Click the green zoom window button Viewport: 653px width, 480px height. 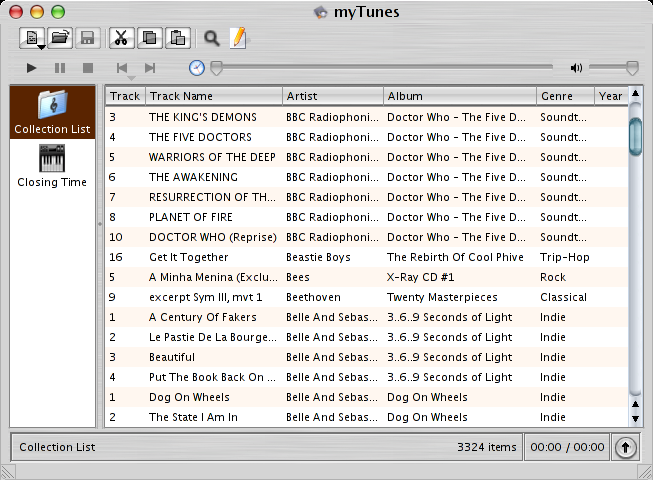[x=58, y=12]
